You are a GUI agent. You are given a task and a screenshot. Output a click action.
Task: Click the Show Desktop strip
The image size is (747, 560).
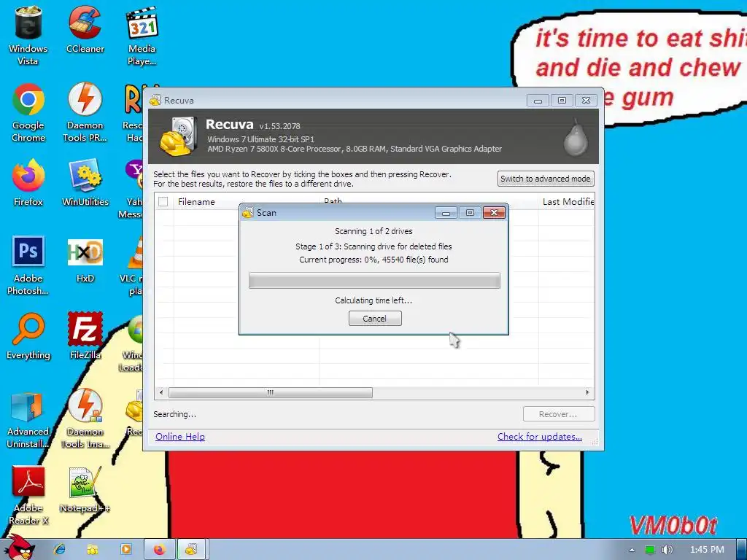pyautogui.click(x=741, y=550)
